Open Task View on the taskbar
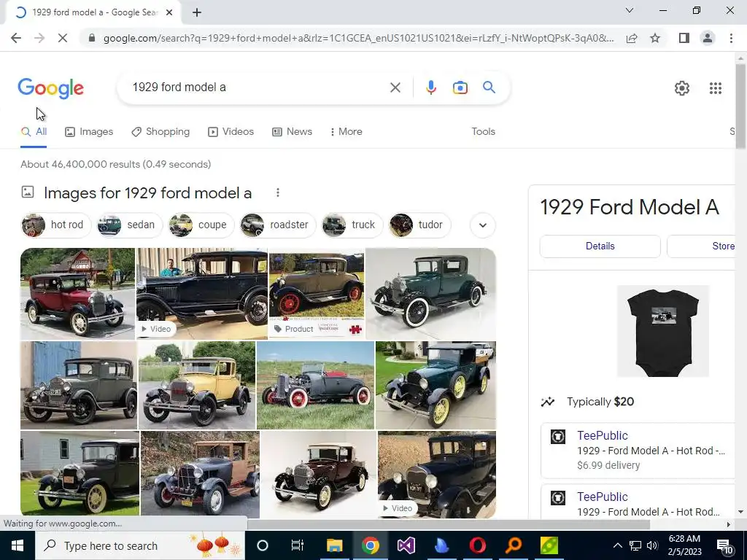 point(298,545)
